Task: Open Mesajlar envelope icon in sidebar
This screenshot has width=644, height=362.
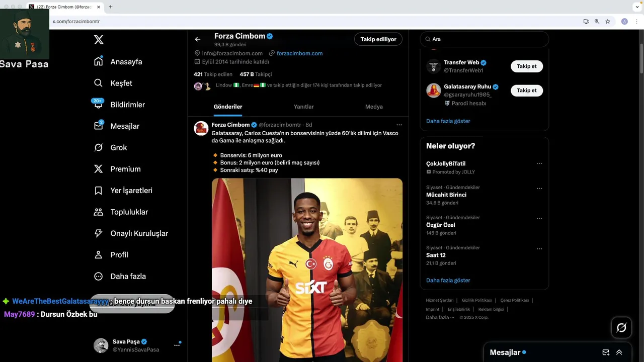Action: 99,126
